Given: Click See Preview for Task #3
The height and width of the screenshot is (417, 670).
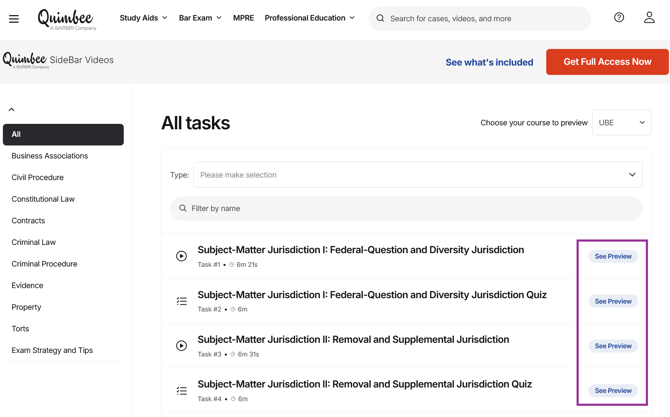Looking at the screenshot, I should pos(613,346).
